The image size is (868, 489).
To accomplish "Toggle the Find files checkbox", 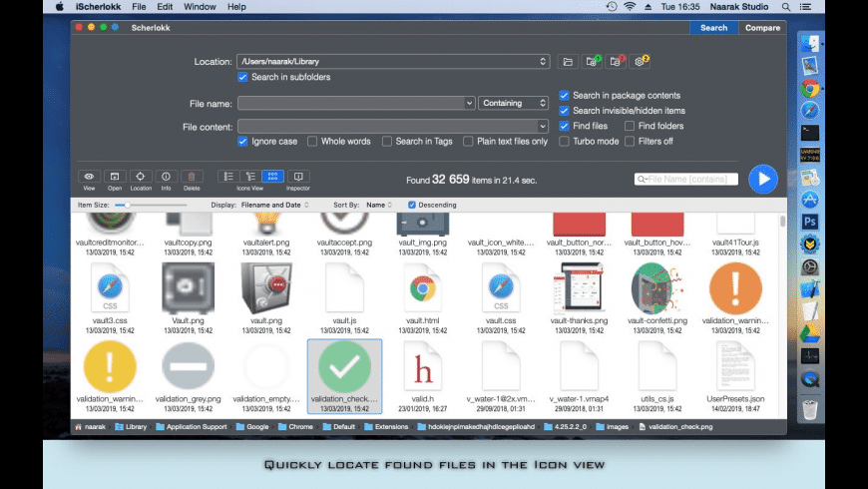I will (x=564, y=126).
